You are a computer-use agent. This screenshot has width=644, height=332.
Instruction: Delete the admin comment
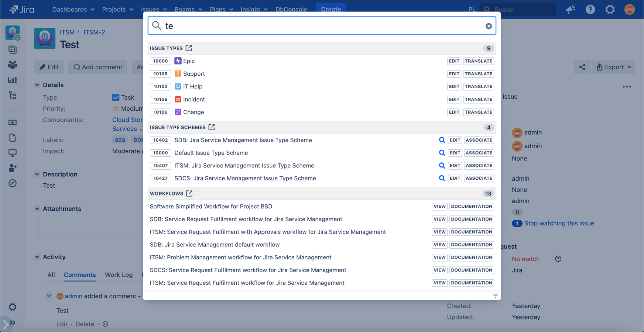click(85, 324)
